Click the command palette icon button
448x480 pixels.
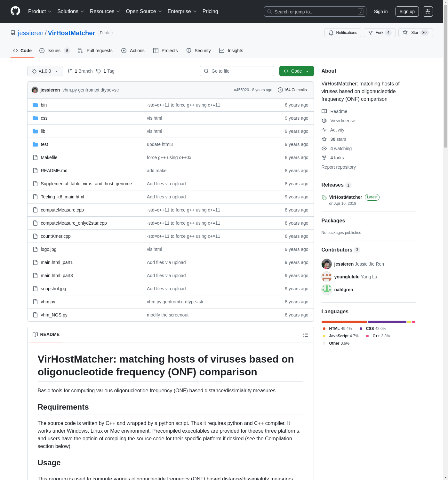[x=428, y=12]
